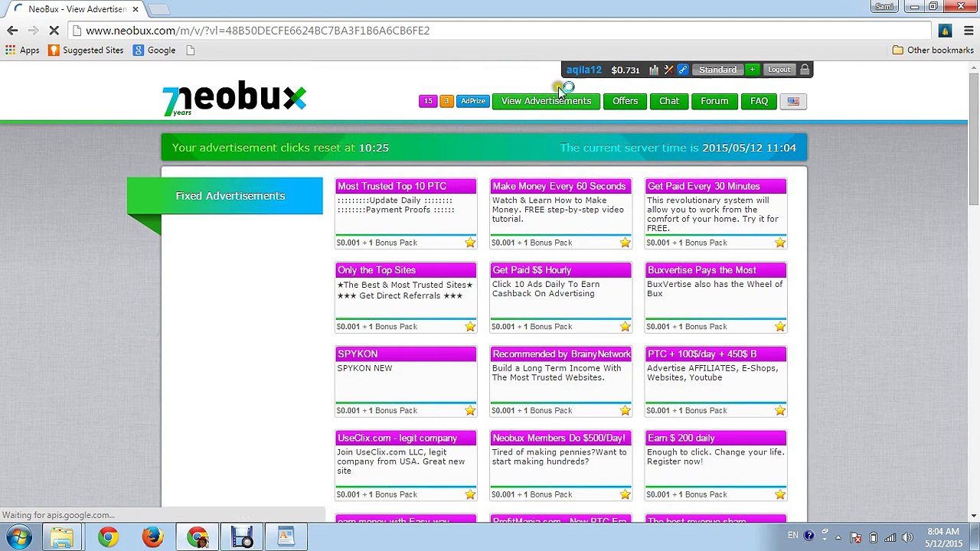980x551 pixels.
Task: Open the Apps shortcut in bookmarks bar
Action: click(22, 51)
